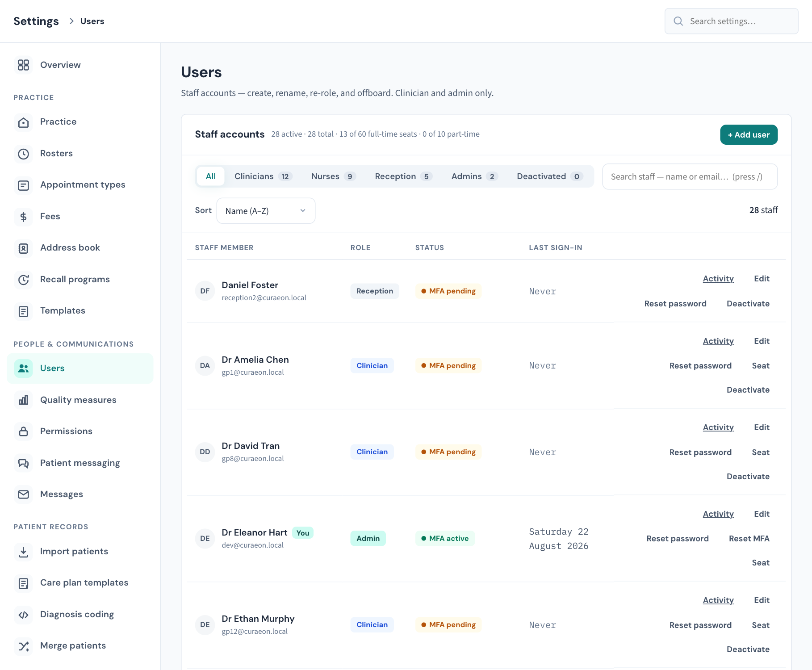
Task: Click the Add user button
Action: tap(749, 135)
